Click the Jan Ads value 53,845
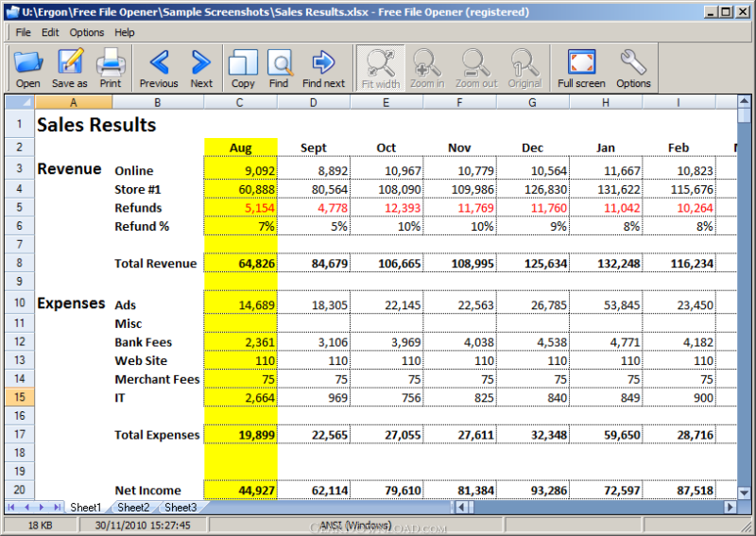756x536 pixels. [606, 305]
